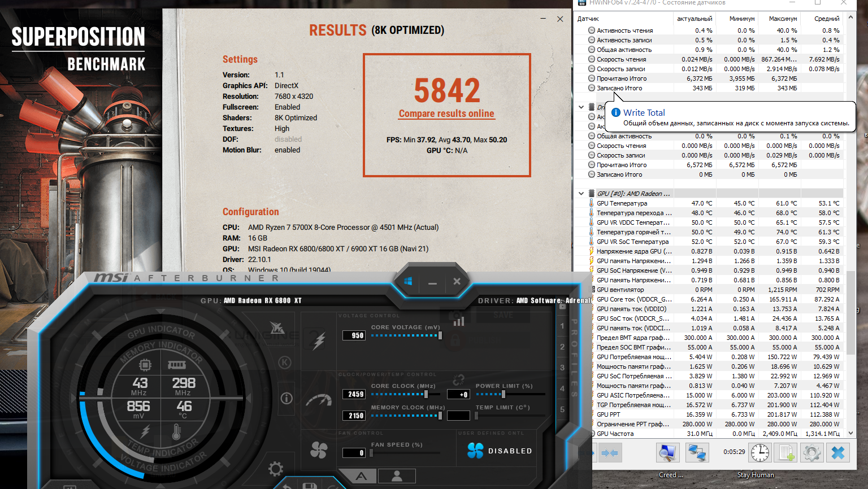This screenshot has height=489, width=868.
Task: Click the 867.264 M... maximum read speed value
Action: click(x=779, y=59)
